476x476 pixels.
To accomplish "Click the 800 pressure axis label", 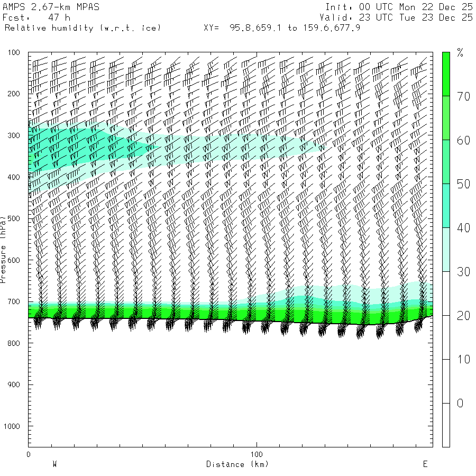I will tap(14, 343).
